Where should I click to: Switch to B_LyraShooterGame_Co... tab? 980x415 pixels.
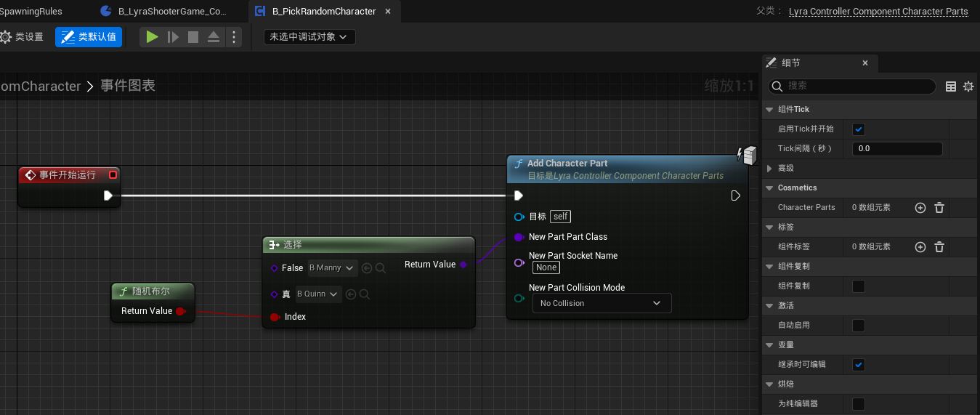tap(171, 12)
